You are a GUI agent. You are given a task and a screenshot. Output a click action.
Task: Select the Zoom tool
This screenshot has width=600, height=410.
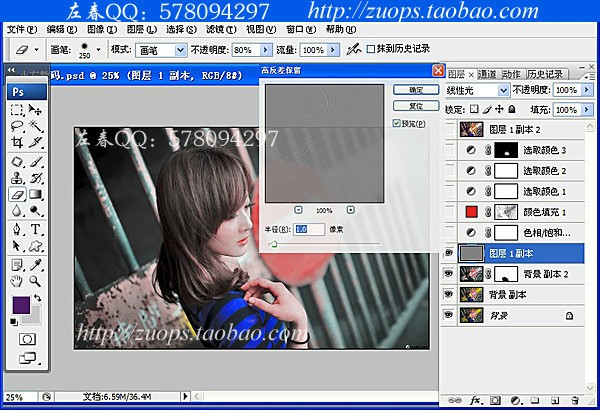36,281
